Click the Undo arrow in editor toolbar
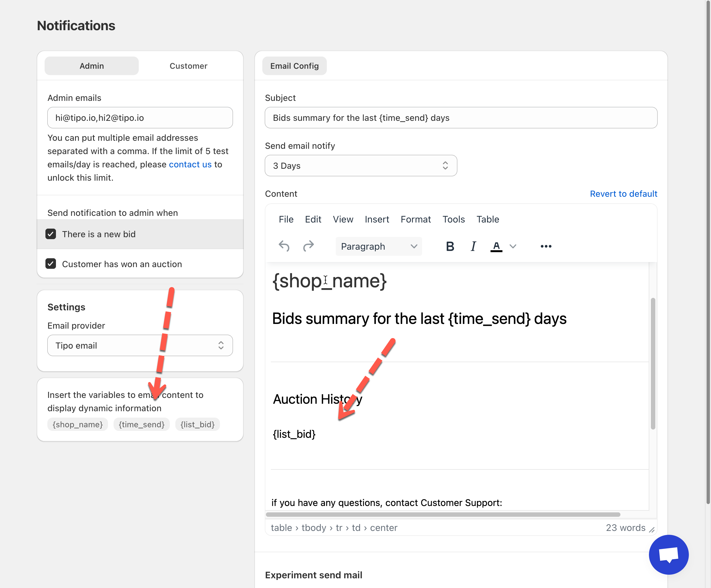The image size is (711, 588). point(284,246)
